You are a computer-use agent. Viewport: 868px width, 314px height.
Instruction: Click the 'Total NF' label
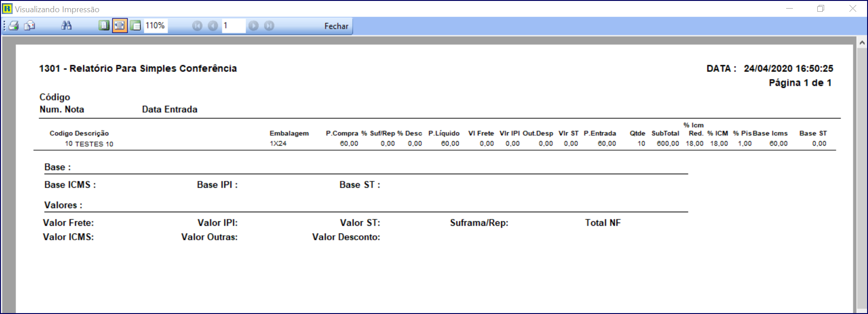coord(603,223)
